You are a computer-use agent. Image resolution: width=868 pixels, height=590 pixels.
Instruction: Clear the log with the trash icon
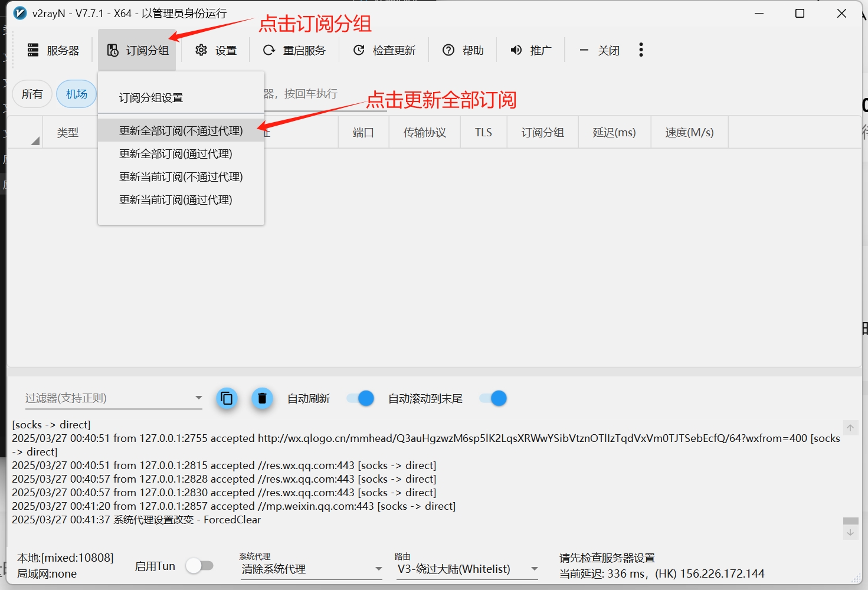(262, 398)
